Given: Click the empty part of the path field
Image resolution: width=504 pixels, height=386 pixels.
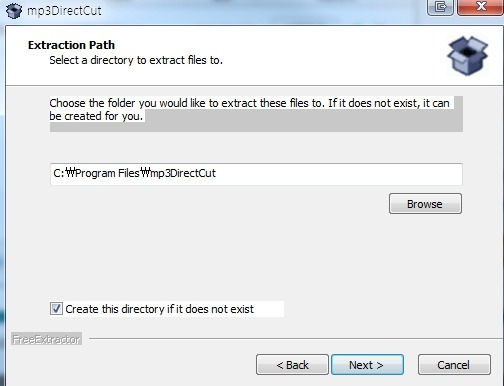Looking at the screenshot, I should pos(339,174).
